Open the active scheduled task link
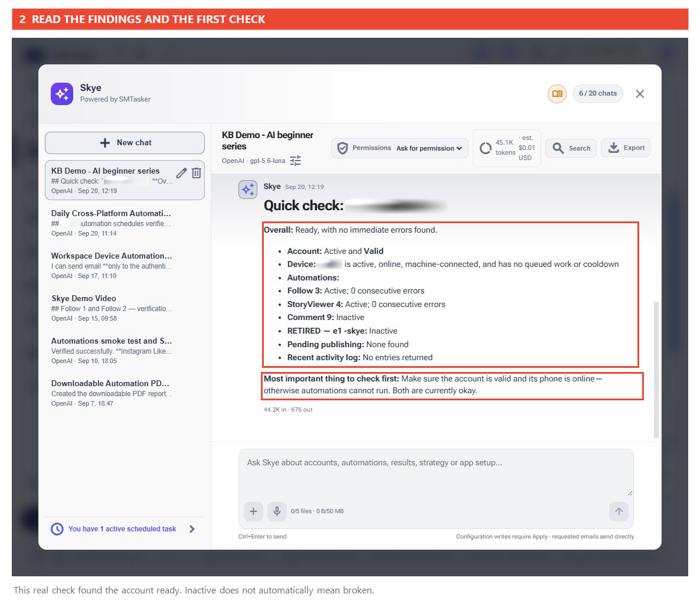 point(122,529)
